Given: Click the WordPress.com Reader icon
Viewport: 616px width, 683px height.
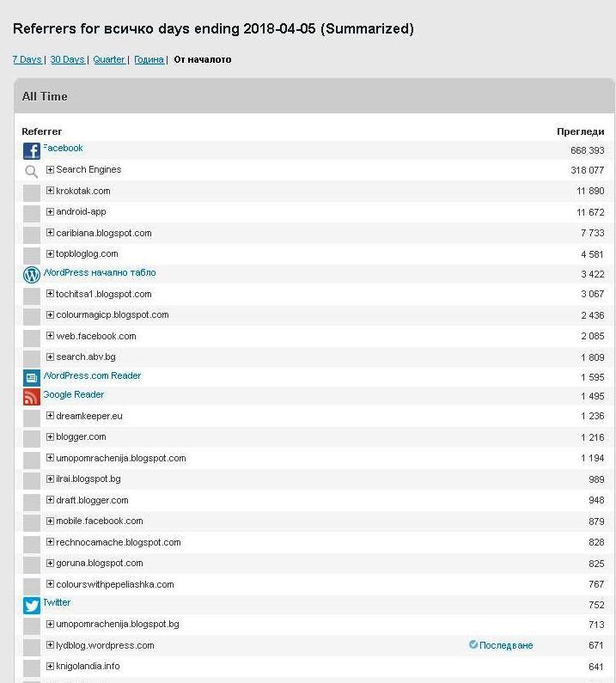Looking at the screenshot, I should tap(32, 377).
